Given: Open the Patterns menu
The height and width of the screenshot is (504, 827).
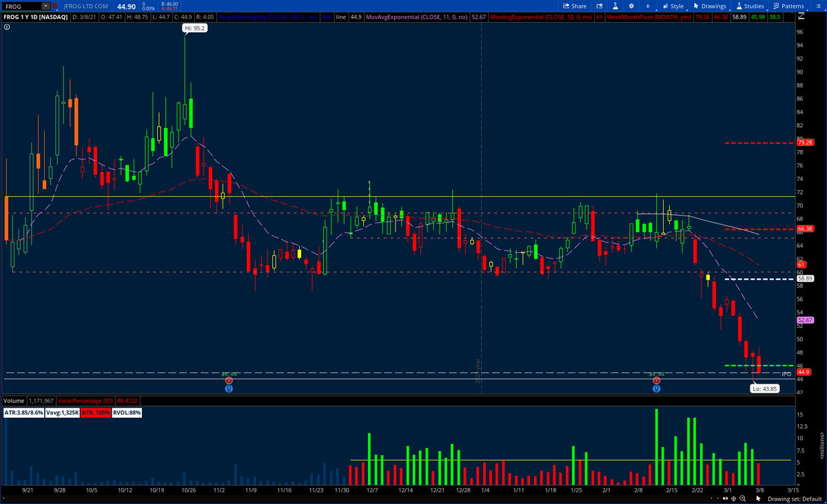Looking at the screenshot, I should point(789,6).
